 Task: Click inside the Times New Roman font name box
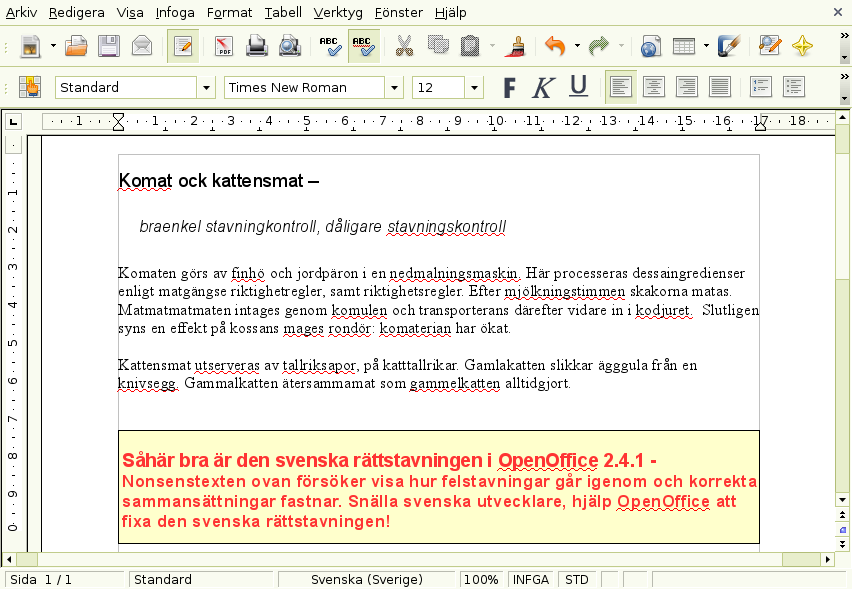click(x=305, y=87)
